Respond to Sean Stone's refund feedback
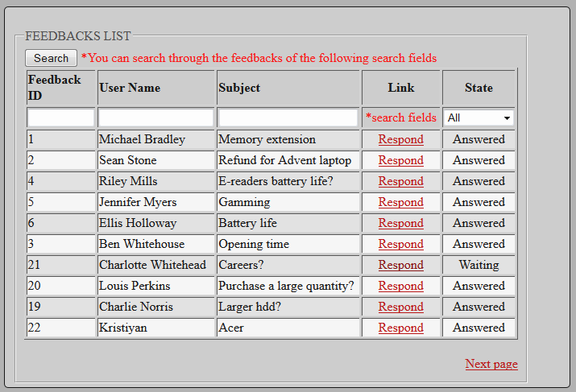The width and height of the screenshot is (576, 392). tap(400, 160)
